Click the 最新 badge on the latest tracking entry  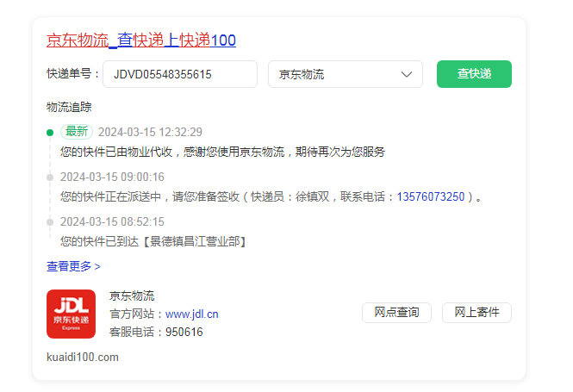[77, 132]
